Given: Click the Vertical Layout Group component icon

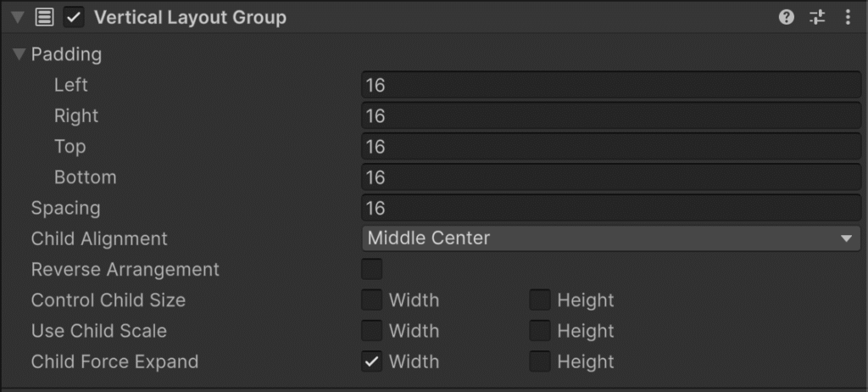Looking at the screenshot, I should click(45, 17).
